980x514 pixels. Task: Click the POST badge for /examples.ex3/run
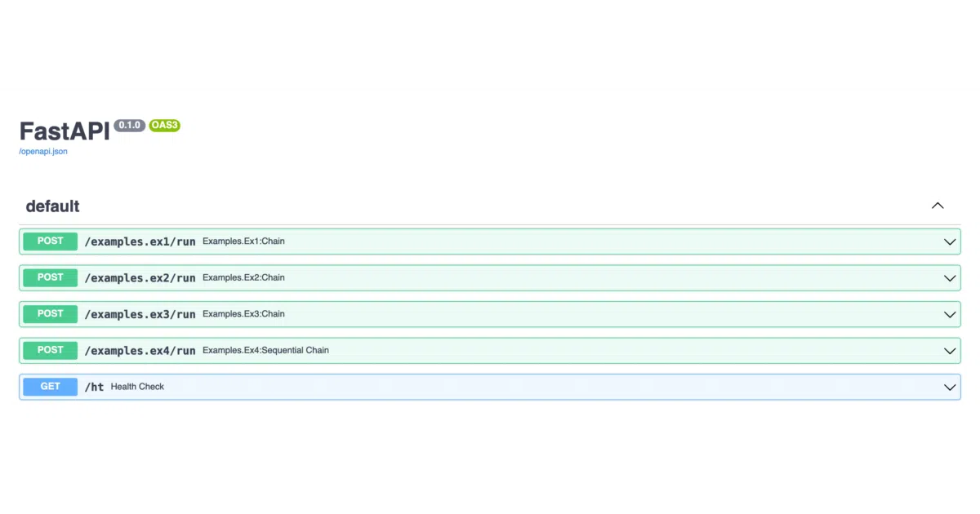point(50,314)
